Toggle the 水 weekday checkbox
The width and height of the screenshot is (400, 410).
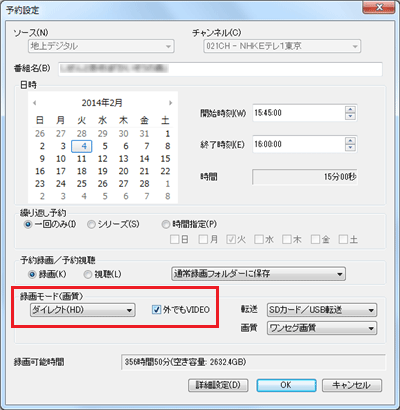pos(259,239)
